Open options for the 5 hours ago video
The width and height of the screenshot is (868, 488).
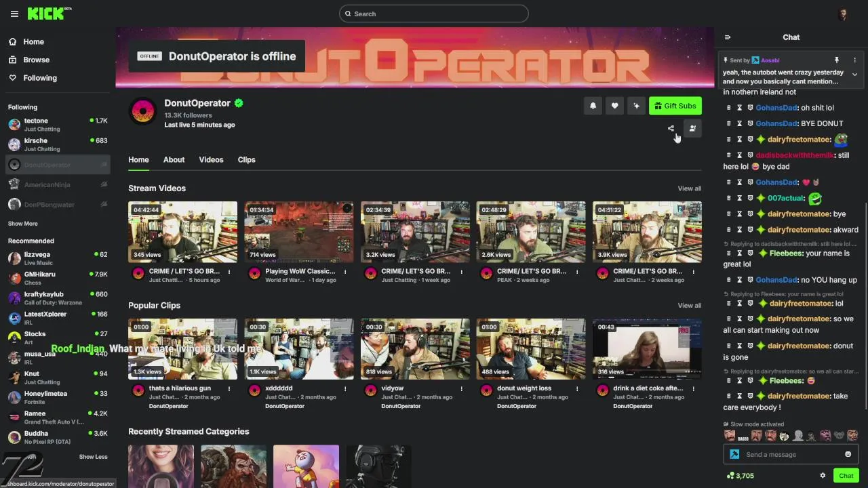(x=229, y=272)
